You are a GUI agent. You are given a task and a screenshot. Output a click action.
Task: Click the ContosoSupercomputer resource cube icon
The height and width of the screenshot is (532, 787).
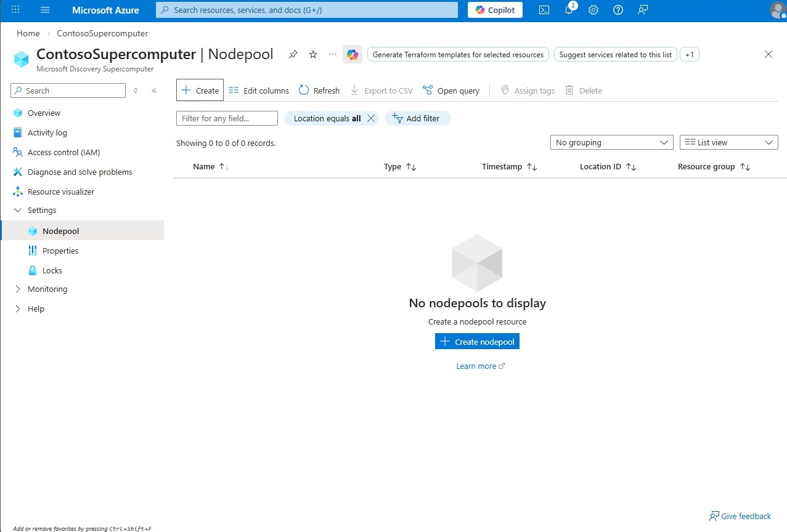22,59
